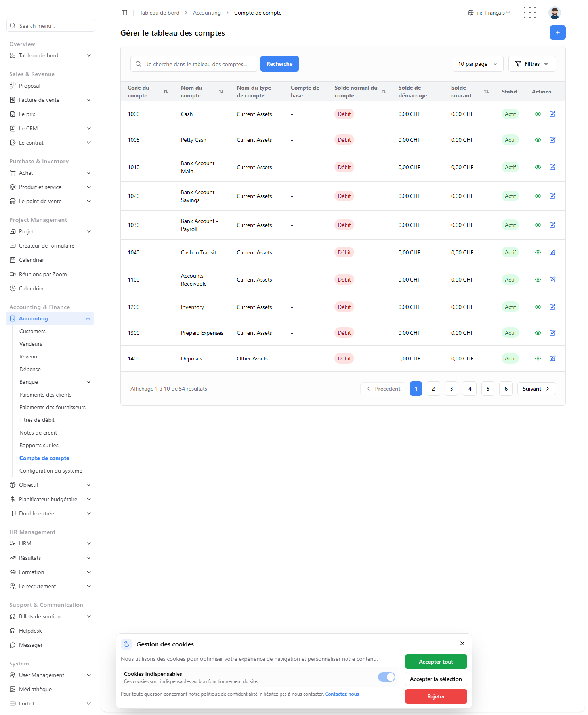Image resolution: width=588 pixels, height=715 pixels.
Task: Edit the Prepaid Expenses account
Action: tap(552, 333)
